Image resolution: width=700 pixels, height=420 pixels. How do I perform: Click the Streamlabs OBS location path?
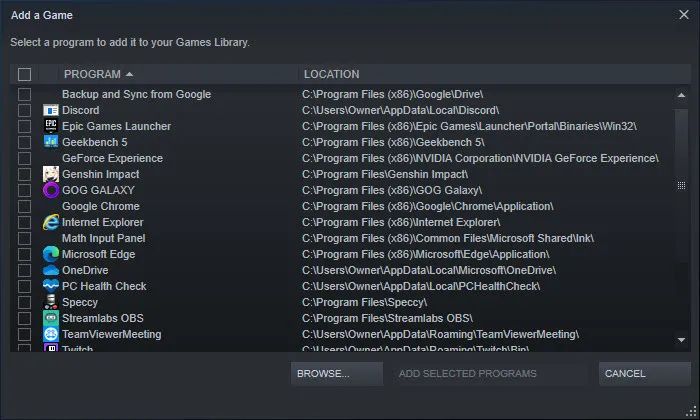[x=388, y=318]
